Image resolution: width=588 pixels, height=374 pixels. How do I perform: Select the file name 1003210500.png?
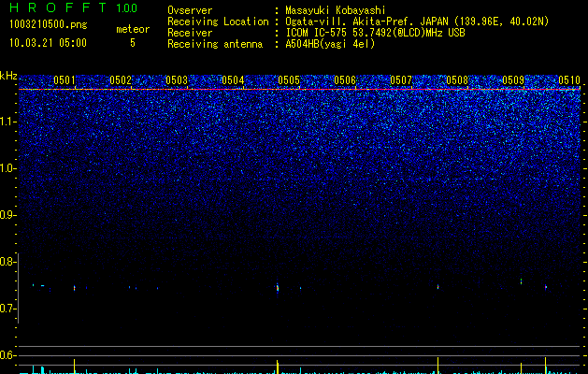pyautogui.click(x=49, y=25)
